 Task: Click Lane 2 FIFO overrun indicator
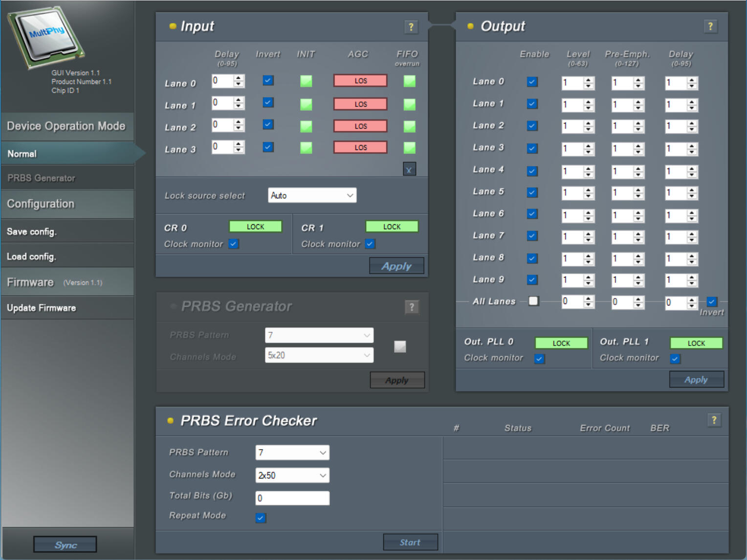410,127
